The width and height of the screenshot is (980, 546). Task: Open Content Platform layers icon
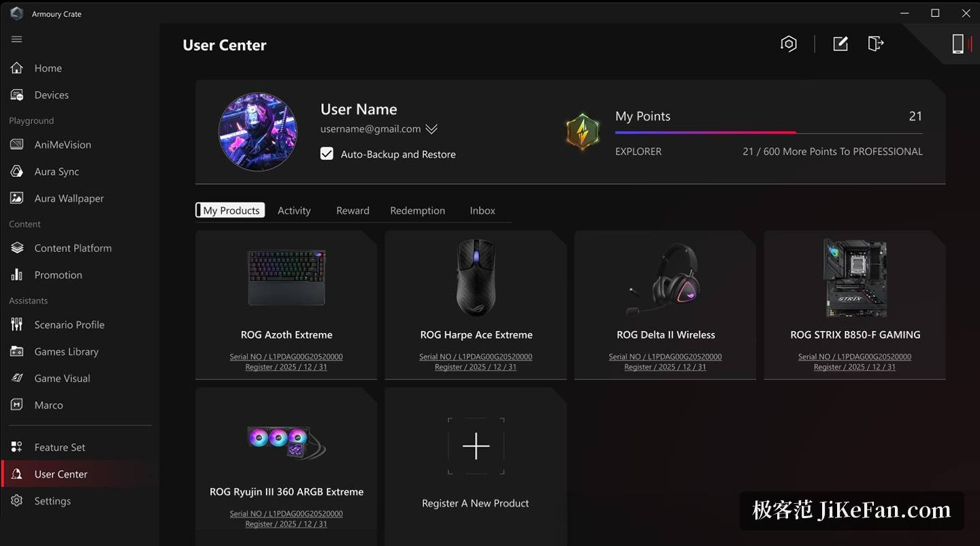pos(17,248)
